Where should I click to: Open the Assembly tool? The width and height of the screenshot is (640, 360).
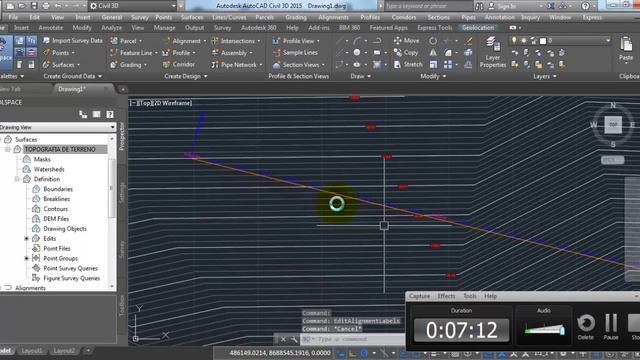231,53
